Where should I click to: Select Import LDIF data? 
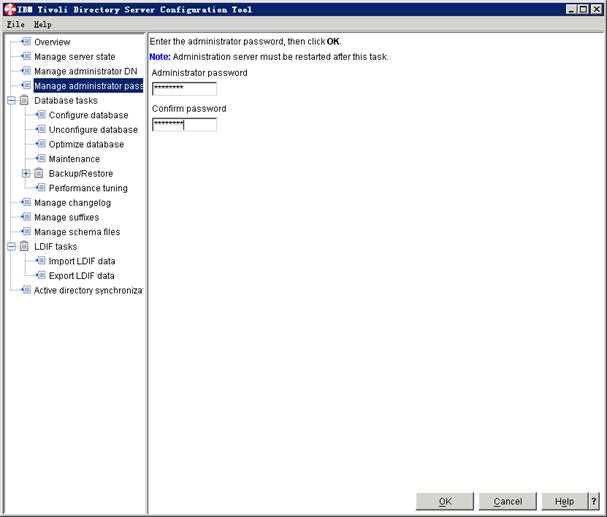click(82, 261)
